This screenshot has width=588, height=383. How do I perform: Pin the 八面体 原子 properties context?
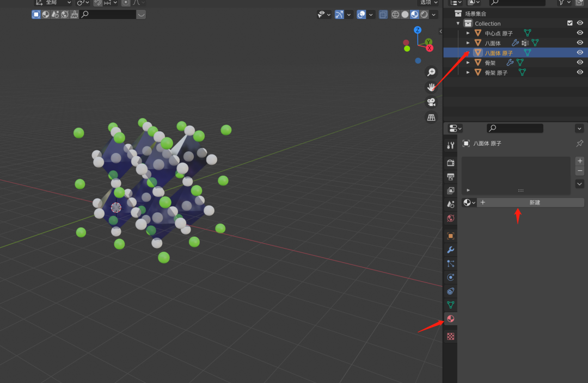click(579, 143)
